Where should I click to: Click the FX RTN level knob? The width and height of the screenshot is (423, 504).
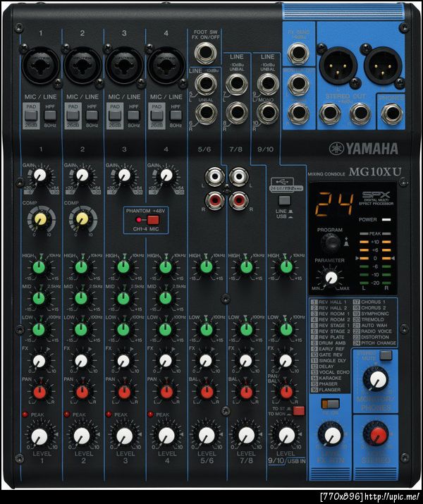pos(331,435)
